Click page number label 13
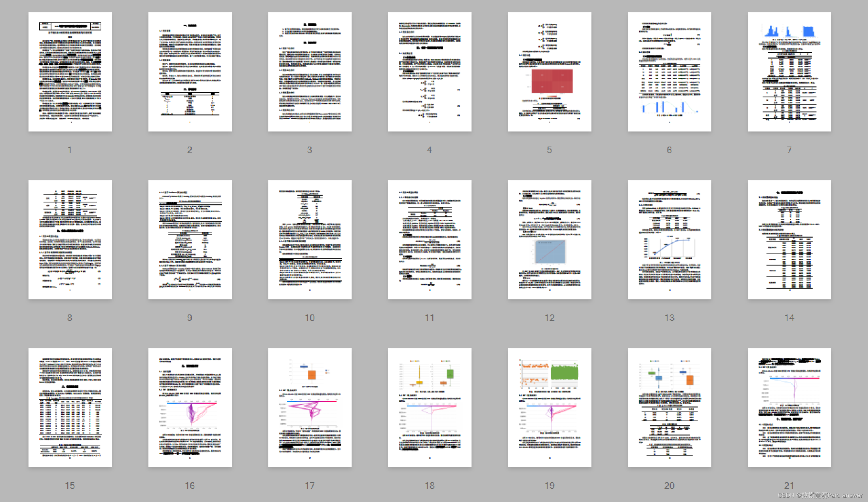The height and width of the screenshot is (502, 868). click(669, 318)
